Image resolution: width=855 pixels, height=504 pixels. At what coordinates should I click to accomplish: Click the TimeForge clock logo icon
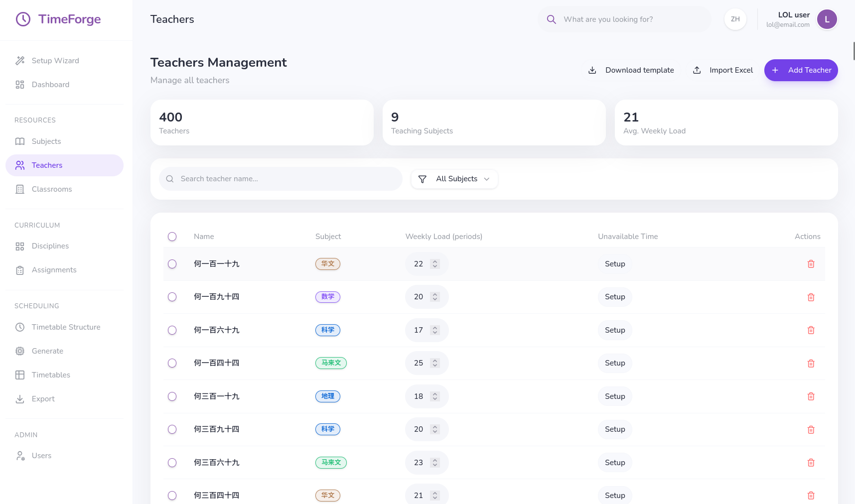(x=23, y=19)
